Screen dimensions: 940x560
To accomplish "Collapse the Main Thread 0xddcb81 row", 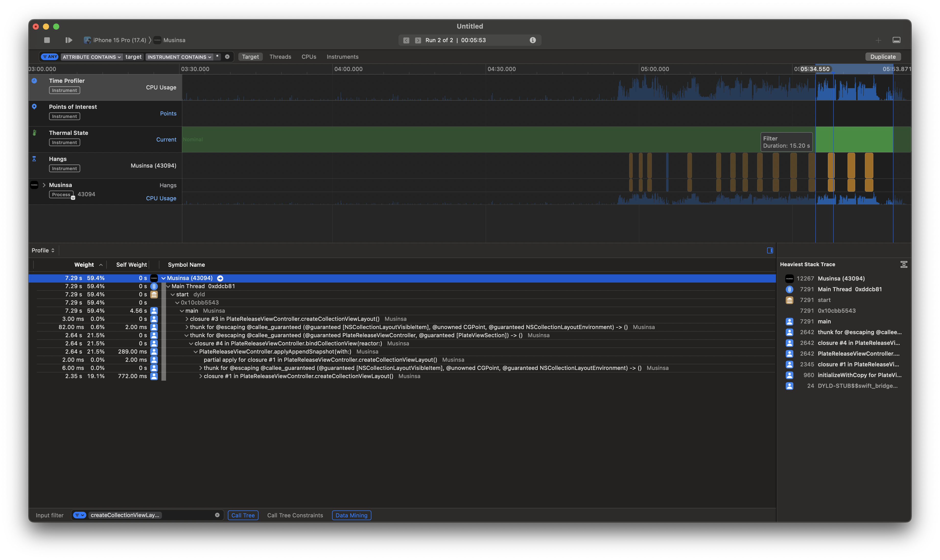I will [168, 286].
